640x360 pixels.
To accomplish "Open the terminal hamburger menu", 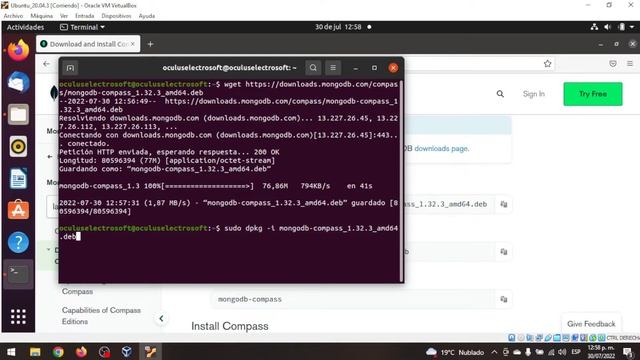I will (333, 68).
